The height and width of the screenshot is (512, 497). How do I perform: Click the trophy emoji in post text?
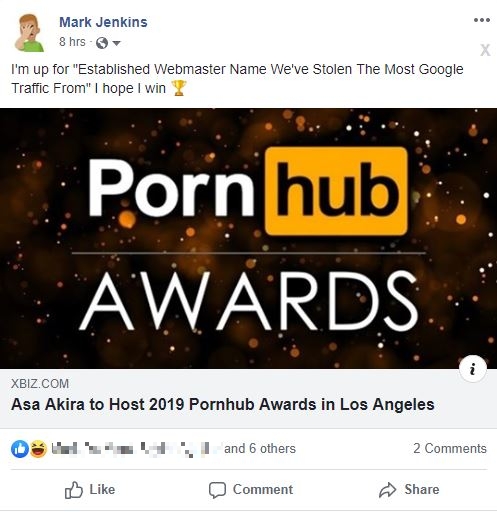[x=179, y=88]
